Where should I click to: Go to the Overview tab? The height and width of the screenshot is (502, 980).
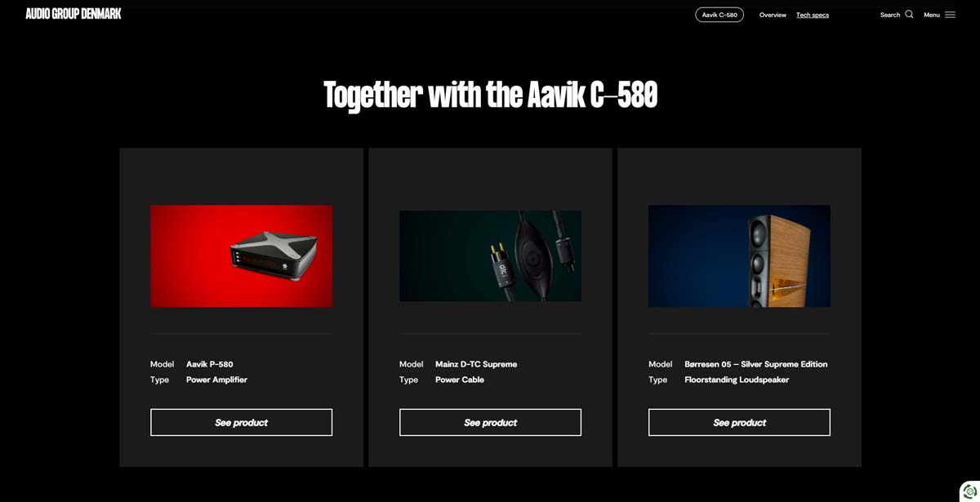[x=773, y=15]
